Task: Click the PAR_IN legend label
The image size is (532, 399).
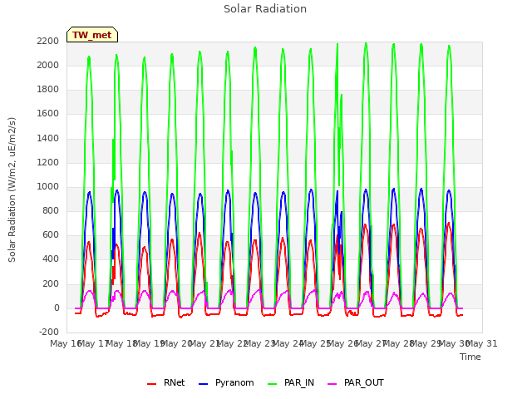Action: tap(299, 382)
